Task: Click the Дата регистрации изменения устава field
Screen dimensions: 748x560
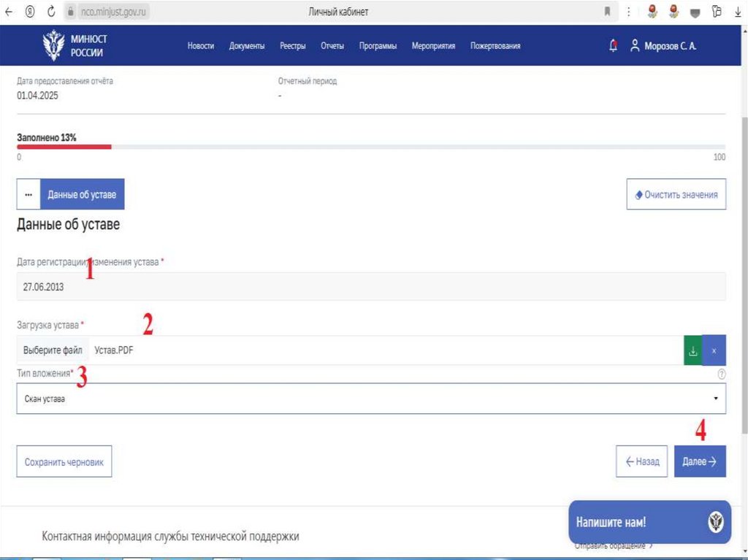Action: click(x=371, y=287)
